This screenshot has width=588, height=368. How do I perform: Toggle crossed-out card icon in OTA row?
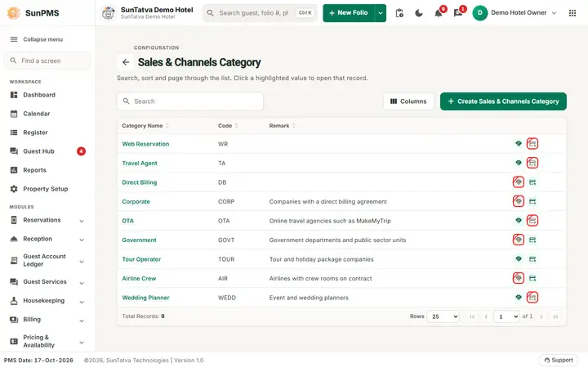point(532,221)
